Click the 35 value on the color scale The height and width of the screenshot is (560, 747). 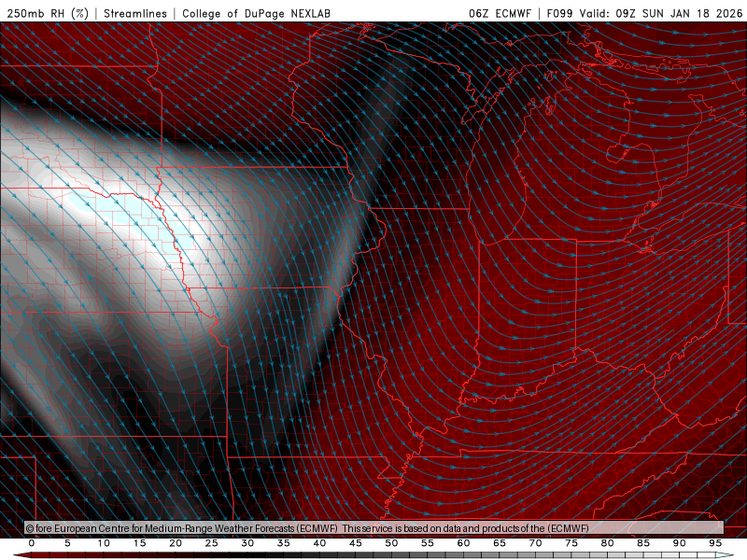point(284,543)
